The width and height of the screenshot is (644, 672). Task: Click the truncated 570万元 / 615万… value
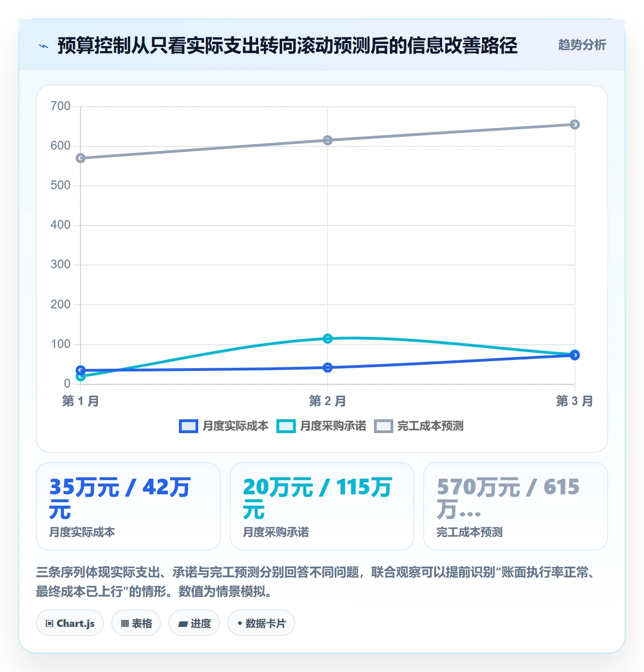(x=508, y=498)
